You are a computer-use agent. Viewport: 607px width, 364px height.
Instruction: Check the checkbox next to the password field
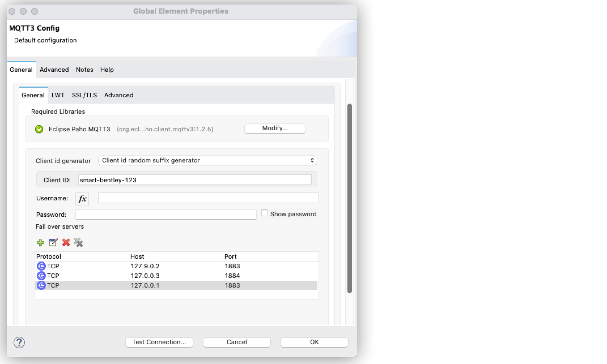pyautogui.click(x=265, y=213)
